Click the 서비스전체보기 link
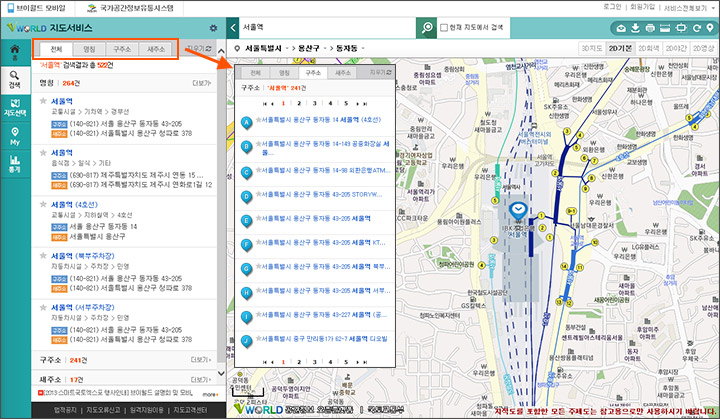720x419 pixels. tap(686, 7)
